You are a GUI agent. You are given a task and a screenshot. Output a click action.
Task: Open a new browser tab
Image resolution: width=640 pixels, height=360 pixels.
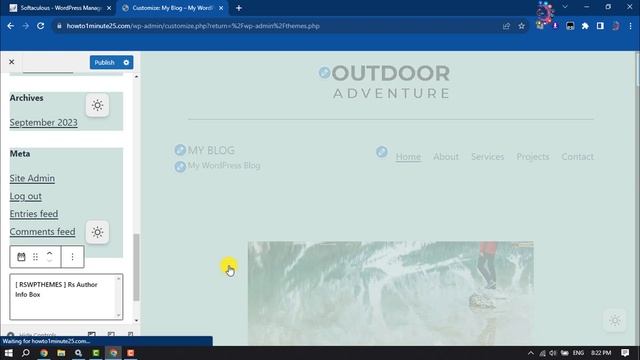coord(239,8)
